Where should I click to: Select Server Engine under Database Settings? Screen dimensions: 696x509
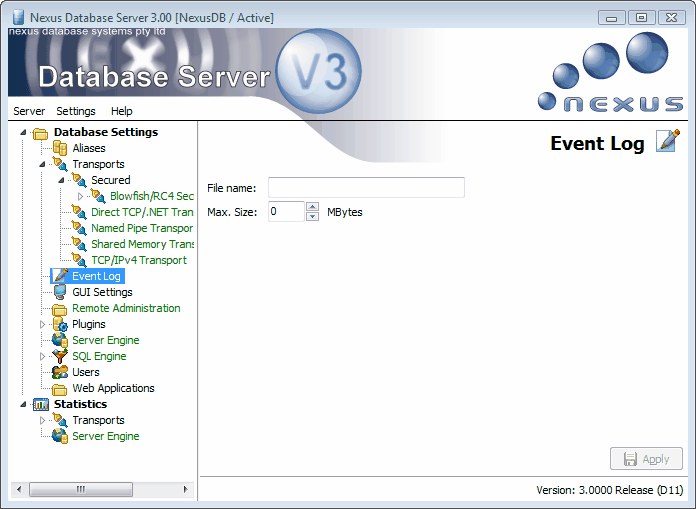(106, 340)
